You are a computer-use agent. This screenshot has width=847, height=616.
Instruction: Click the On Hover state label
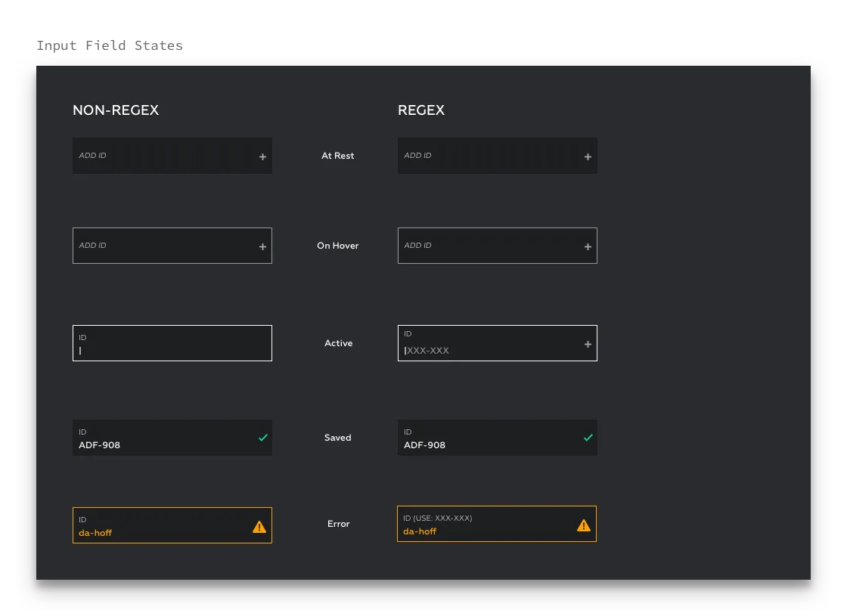337,246
